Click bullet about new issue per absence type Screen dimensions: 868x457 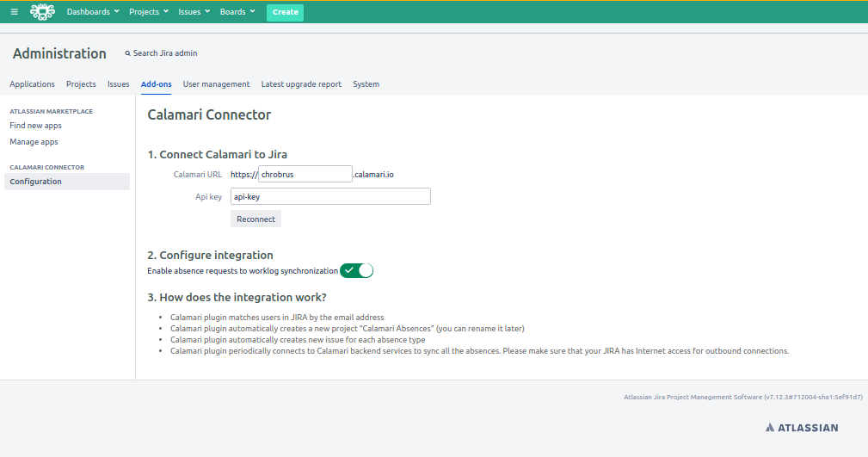[298, 340]
